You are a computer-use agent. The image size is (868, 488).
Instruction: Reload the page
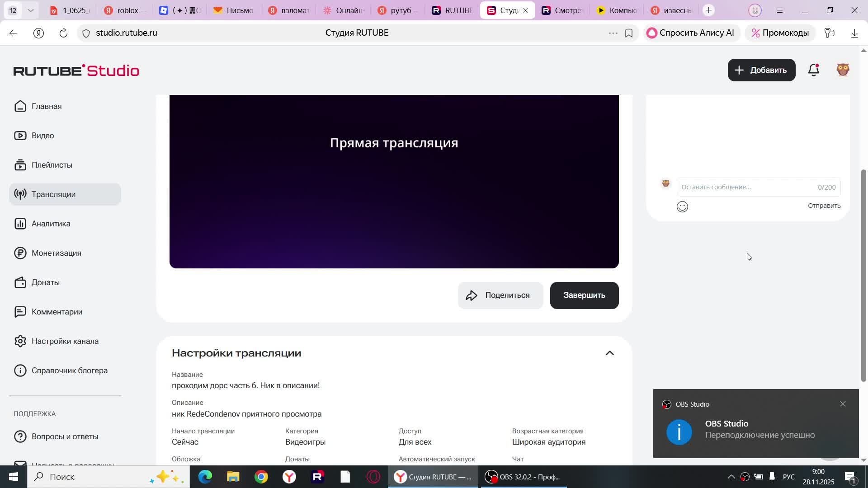pos(63,33)
